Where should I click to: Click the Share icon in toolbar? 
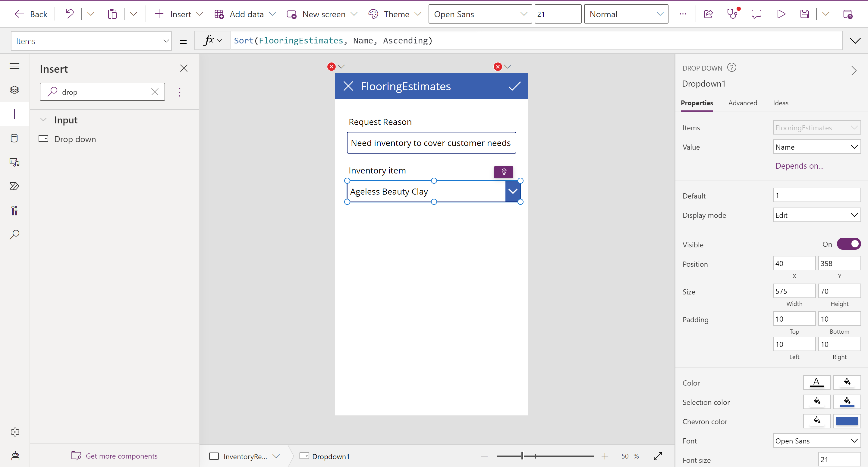click(x=708, y=14)
